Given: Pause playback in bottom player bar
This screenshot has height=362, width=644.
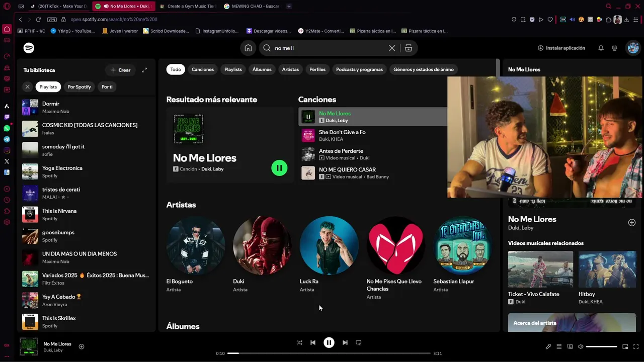Looking at the screenshot, I should (x=329, y=342).
